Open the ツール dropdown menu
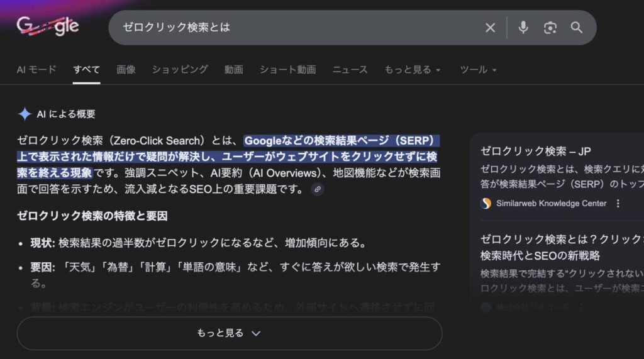 (478, 70)
